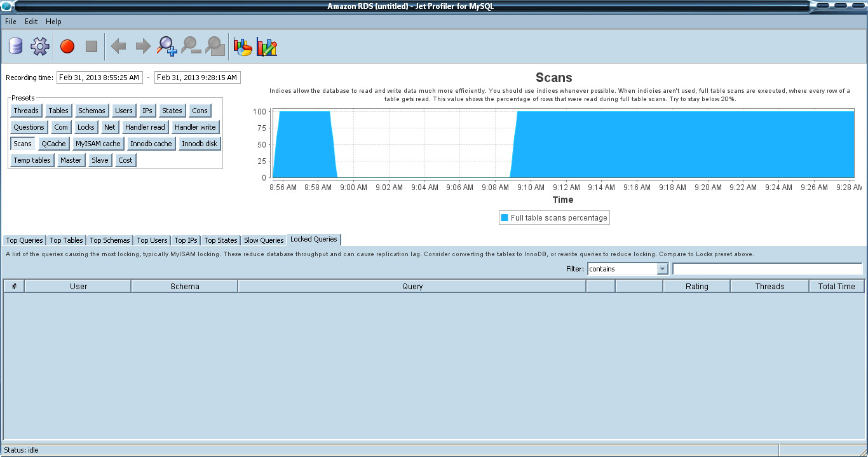Switch to the Slow Queries tab
Viewport: 868px width, 457px height.
point(264,240)
